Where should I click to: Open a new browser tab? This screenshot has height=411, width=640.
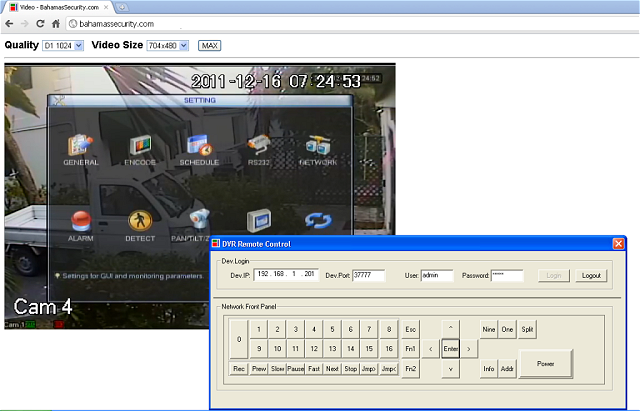tap(121, 7)
